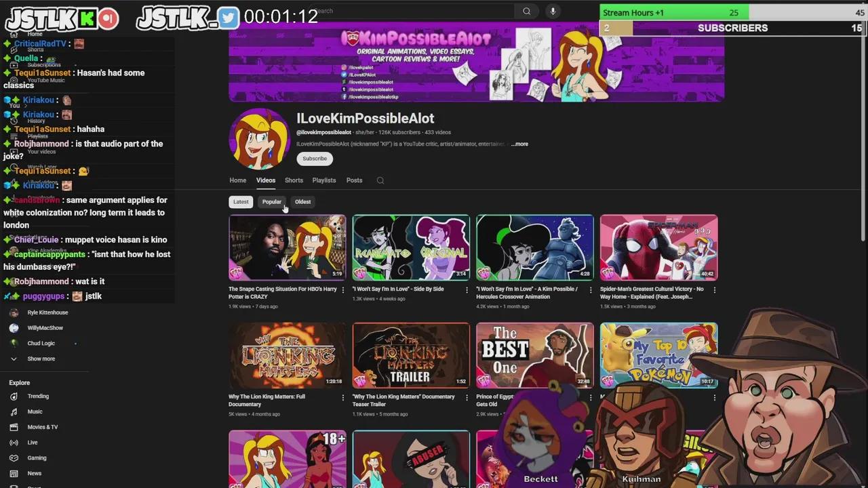
Task: Click the Lion King Documentary Teaser Trailer title
Action: (403, 401)
